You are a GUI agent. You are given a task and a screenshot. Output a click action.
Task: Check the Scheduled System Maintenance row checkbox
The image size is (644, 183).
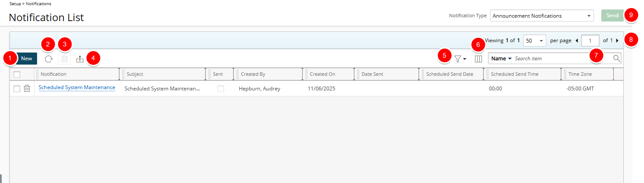(x=17, y=89)
